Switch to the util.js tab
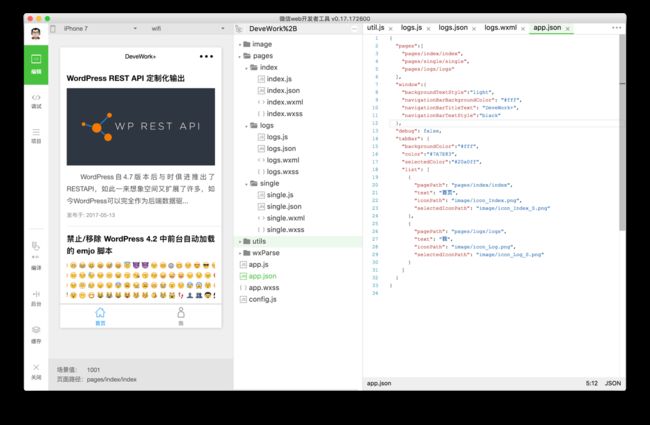Viewport: 650px width, 425px height. coord(376,28)
